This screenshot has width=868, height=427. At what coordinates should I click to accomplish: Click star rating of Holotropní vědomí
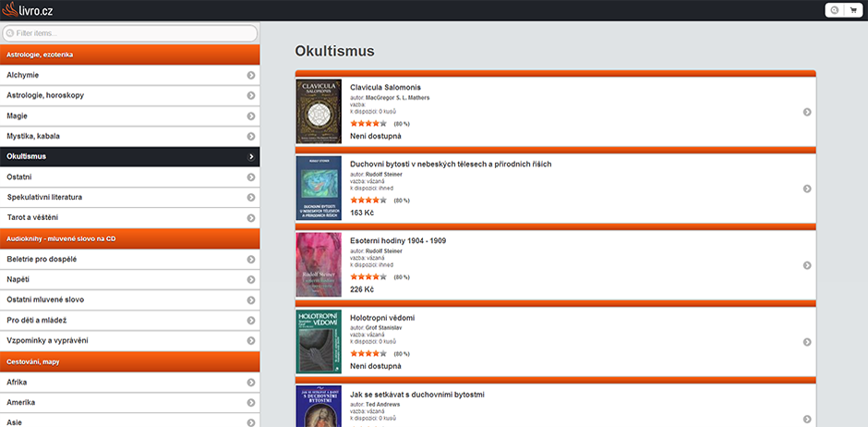point(368,353)
